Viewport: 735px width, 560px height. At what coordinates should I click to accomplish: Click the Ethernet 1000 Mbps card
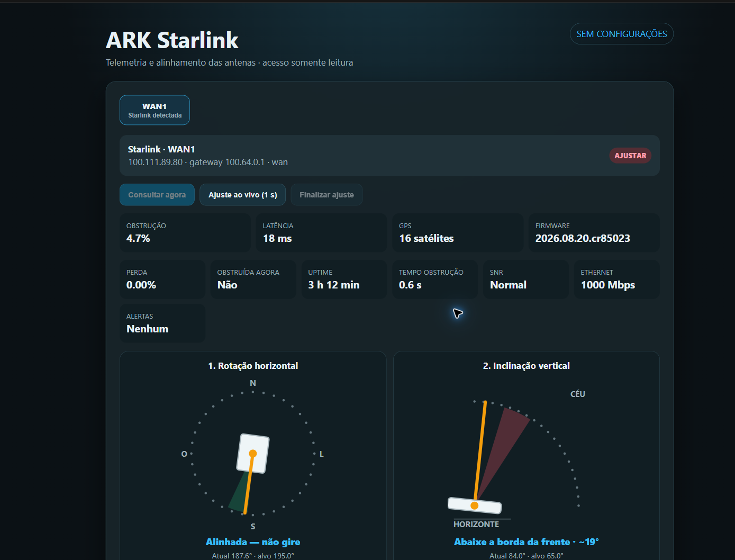pos(617,279)
